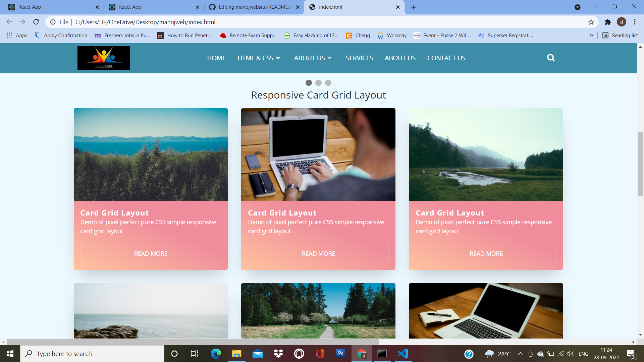644x362 pixels.
Task: Open the Chegg bookmark
Action: [x=358, y=36]
